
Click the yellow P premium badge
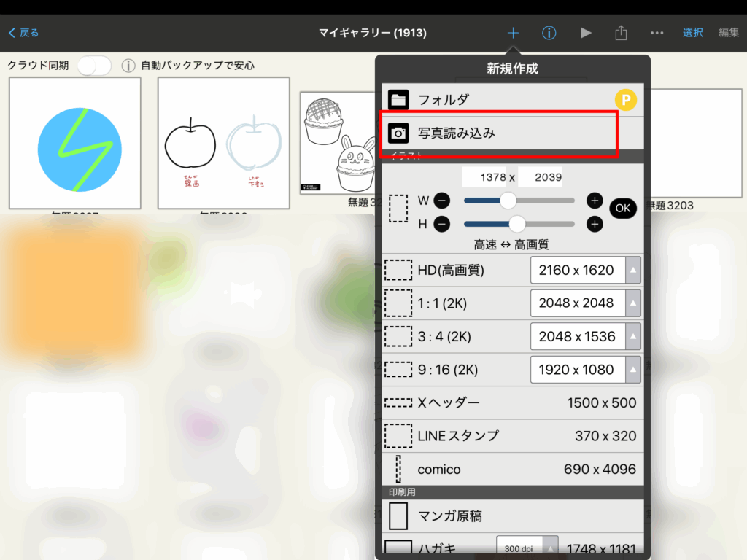(x=625, y=99)
